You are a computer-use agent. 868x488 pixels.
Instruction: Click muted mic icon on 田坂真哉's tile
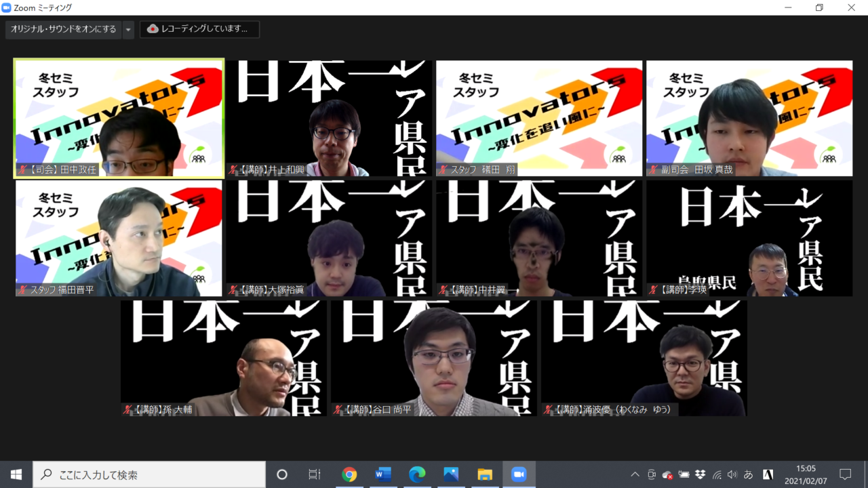[x=654, y=169]
